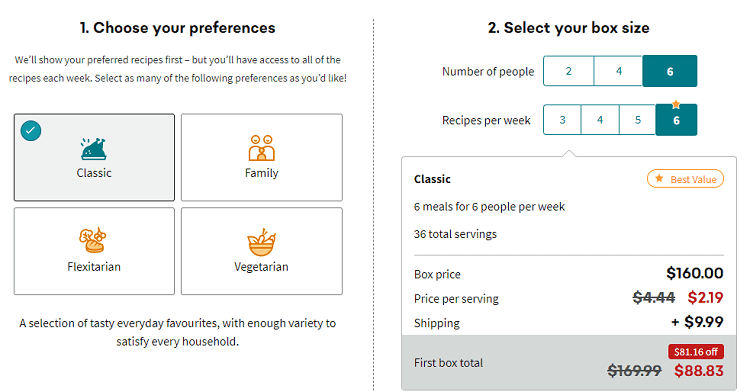The width and height of the screenshot is (750, 392).
Task: Click the Flexitarian vegetables and bread icon
Action: pos(93,240)
